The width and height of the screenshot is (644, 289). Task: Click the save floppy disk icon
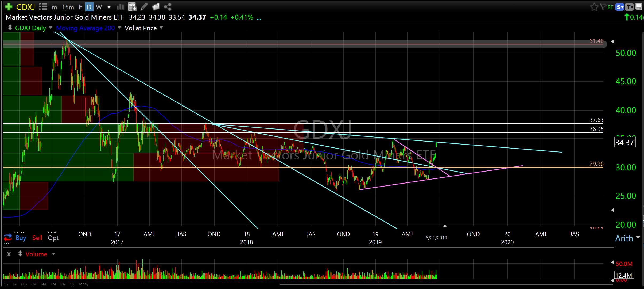639,7
